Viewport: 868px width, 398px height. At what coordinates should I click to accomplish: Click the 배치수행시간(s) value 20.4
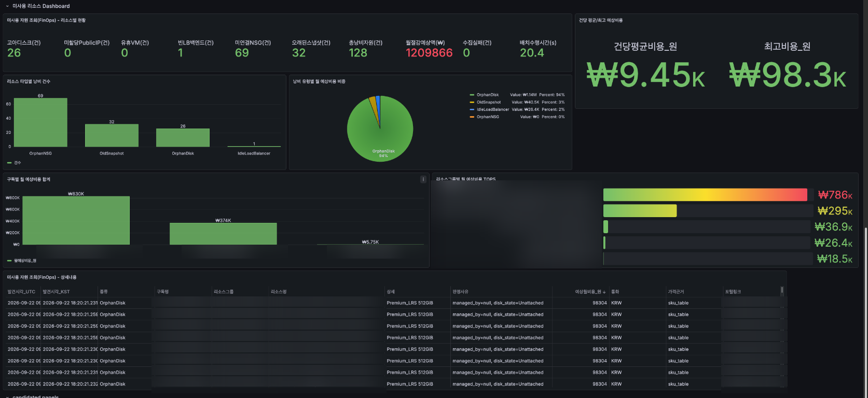[532, 53]
